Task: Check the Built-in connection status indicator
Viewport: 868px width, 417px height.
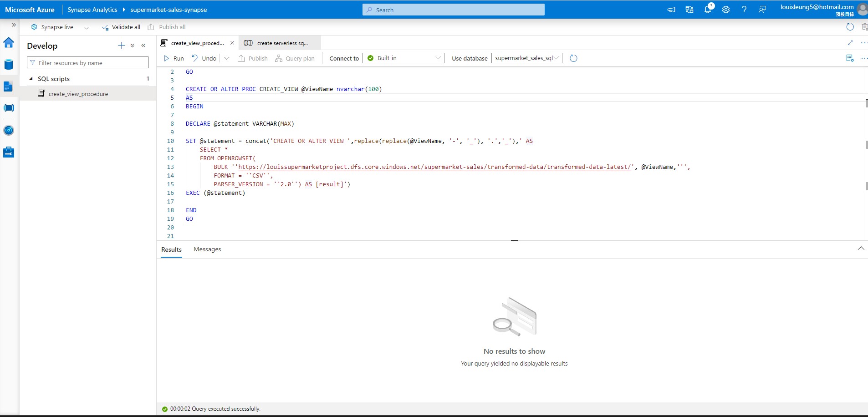Action: [x=370, y=58]
